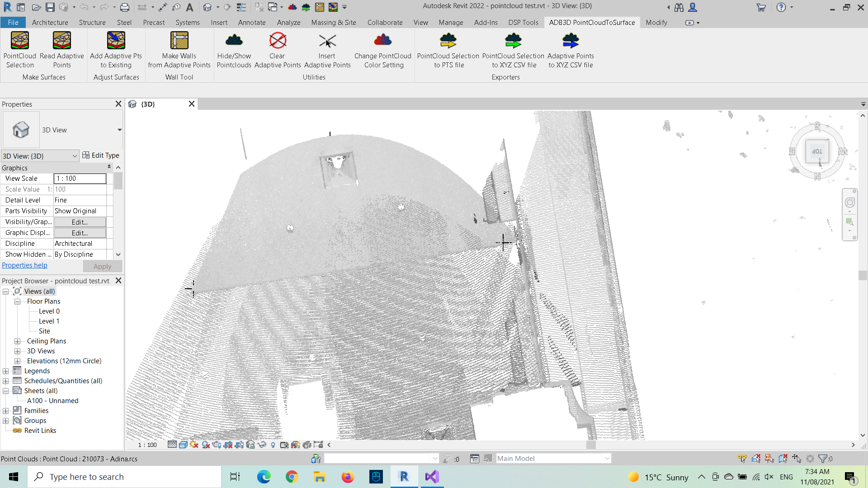The image size is (868, 488).
Task: Click the View Scale value field
Action: pyautogui.click(x=80, y=178)
